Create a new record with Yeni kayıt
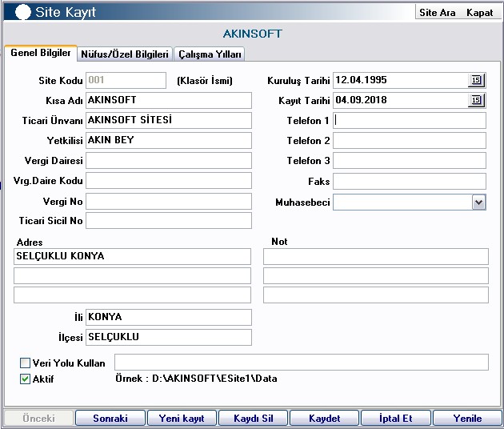Screen dimensions: 504x429 click(182, 418)
